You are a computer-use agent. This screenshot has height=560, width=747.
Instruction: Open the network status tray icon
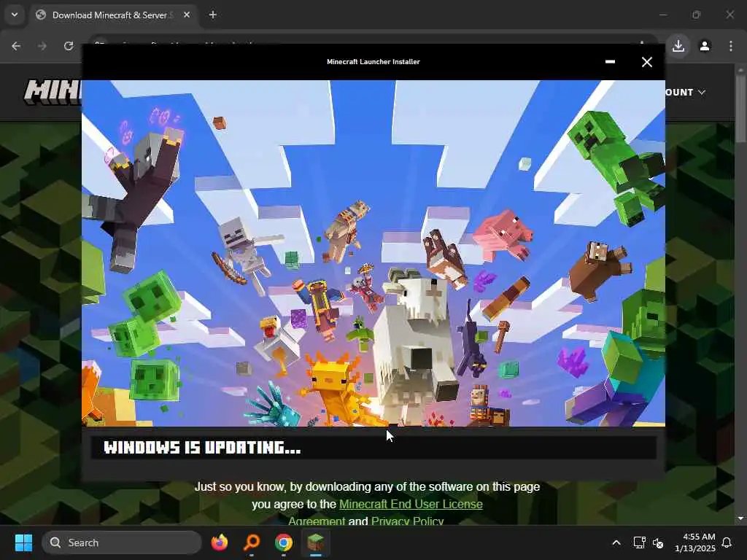(639, 542)
